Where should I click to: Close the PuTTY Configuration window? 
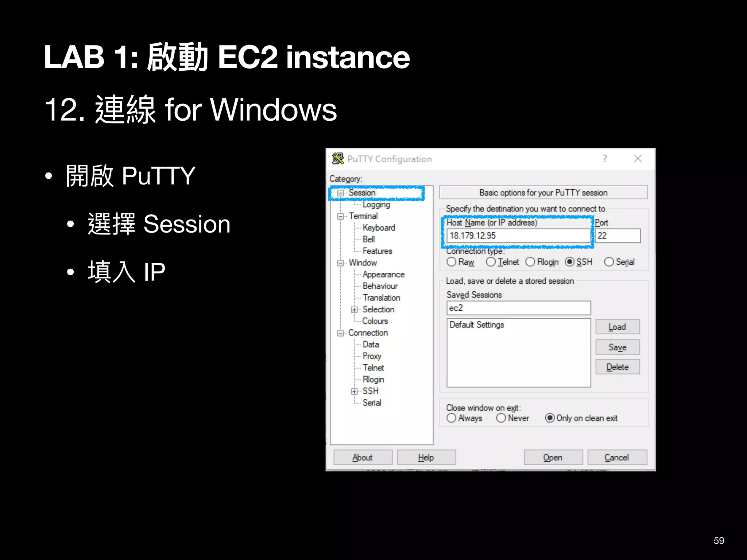click(x=638, y=159)
